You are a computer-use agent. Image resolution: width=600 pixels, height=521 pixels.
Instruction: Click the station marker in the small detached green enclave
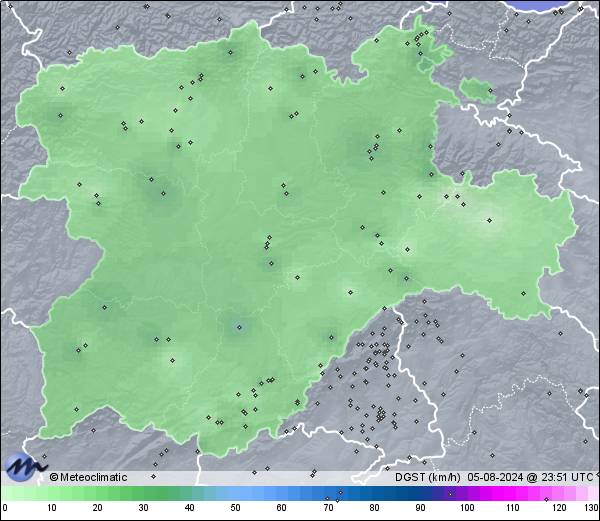pos(490,91)
